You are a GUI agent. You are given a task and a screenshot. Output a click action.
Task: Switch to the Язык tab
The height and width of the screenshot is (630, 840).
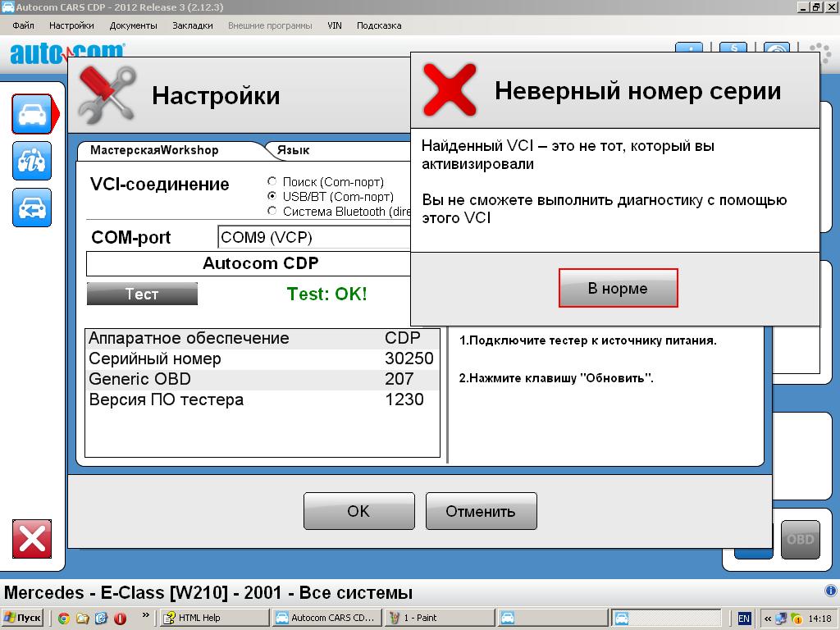click(x=294, y=151)
